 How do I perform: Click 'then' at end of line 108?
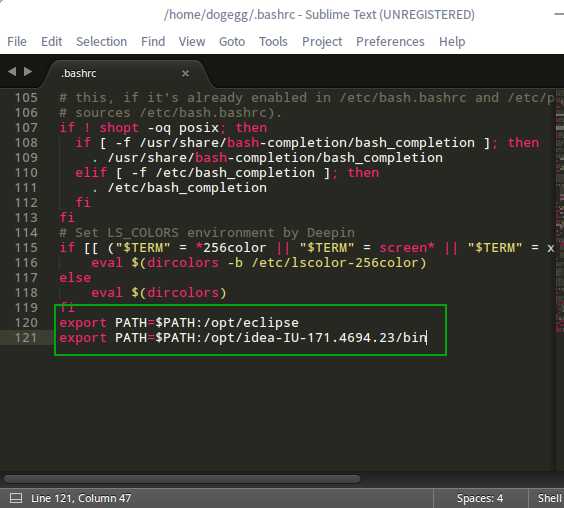click(523, 143)
